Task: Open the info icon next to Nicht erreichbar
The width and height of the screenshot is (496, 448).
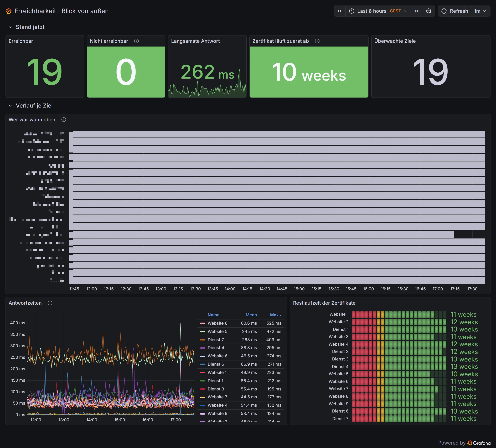Action: (x=136, y=41)
